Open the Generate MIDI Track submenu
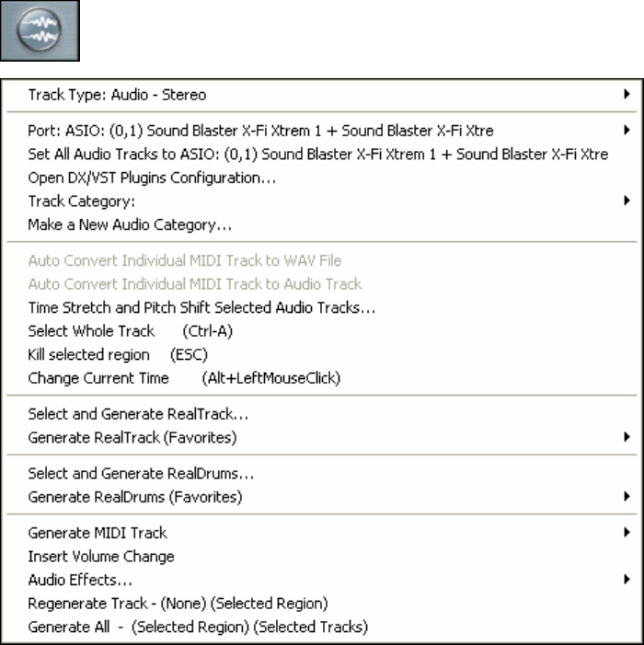Screen dimensions: 644x645 tap(98, 533)
